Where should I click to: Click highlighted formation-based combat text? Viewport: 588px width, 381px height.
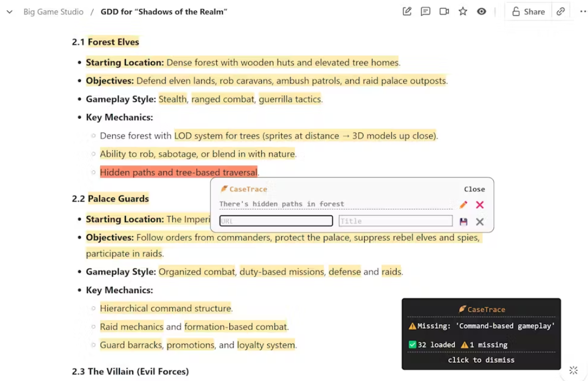tap(236, 327)
